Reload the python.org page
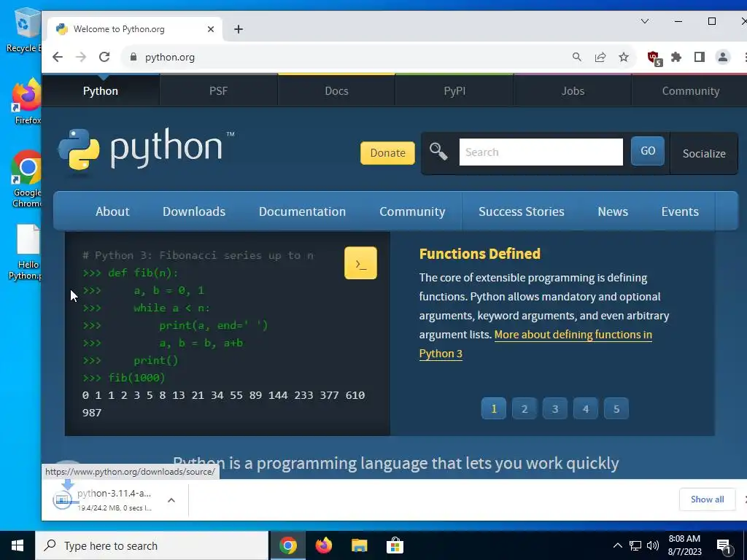The image size is (747, 560). coord(104,57)
